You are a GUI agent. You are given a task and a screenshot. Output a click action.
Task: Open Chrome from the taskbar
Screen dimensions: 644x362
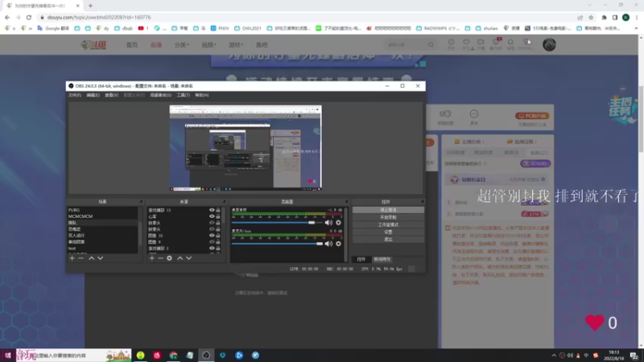(173, 356)
